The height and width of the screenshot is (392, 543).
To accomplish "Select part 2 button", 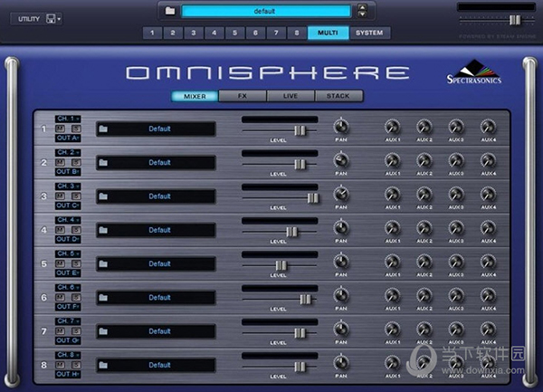I will [x=173, y=33].
